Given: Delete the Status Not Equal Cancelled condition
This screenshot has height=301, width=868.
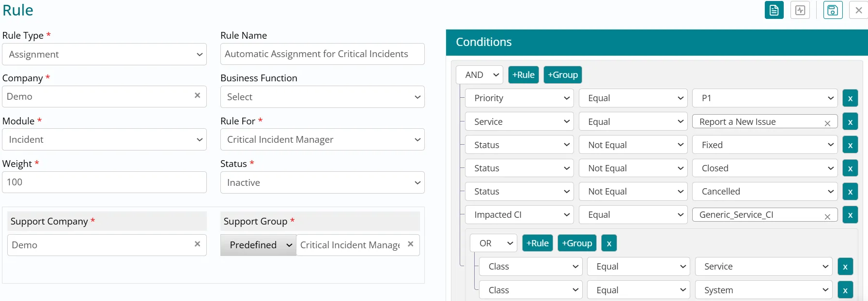Looking at the screenshot, I should point(850,192).
